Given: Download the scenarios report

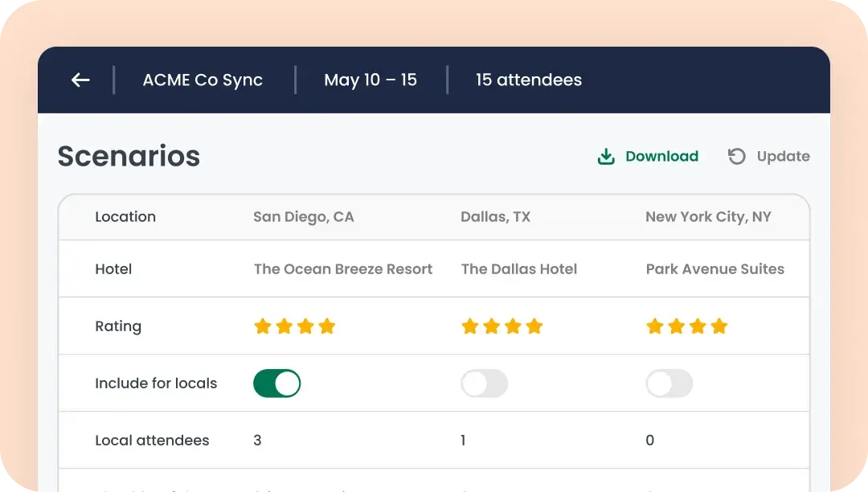Looking at the screenshot, I should click(649, 157).
